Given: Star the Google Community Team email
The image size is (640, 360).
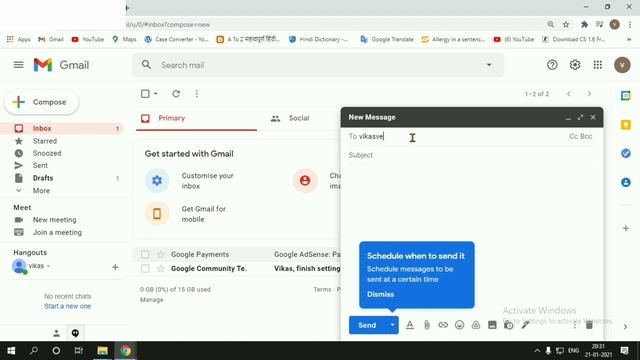Looking at the screenshot, I should pos(160,269).
